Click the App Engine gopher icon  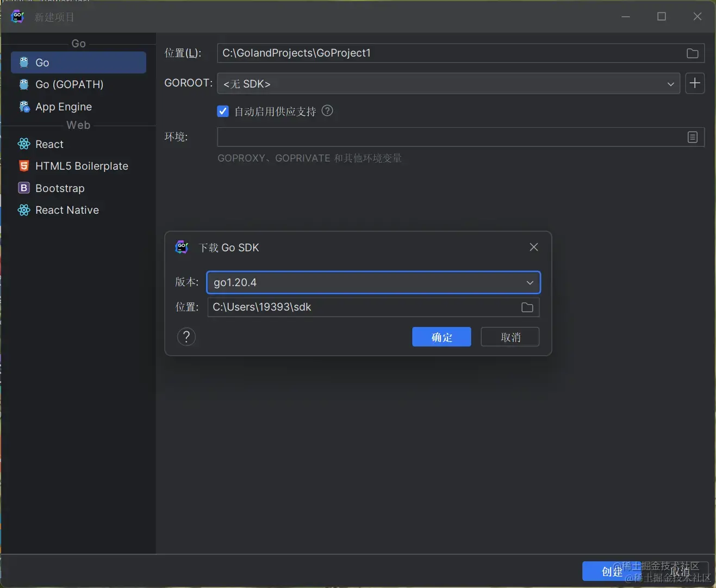tap(24, 107)
